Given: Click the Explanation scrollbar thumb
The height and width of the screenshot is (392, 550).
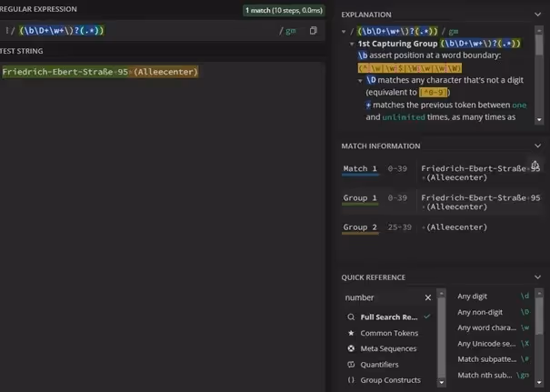Looking at the screenshot, I should click(539, 44).
